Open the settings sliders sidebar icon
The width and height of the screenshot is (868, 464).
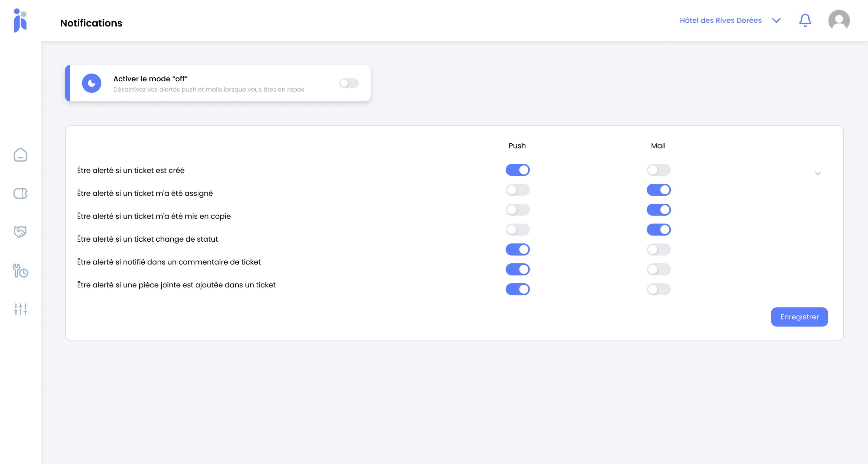pyautogui.click(x=20, y=309)
